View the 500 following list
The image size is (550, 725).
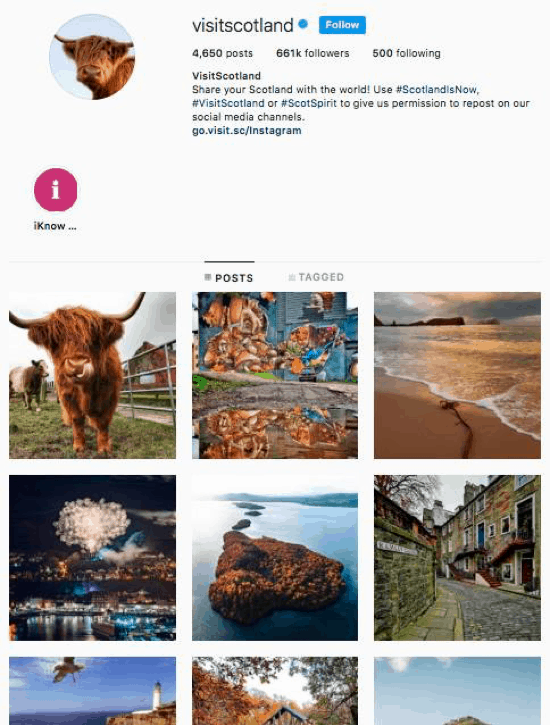[406, 53]
